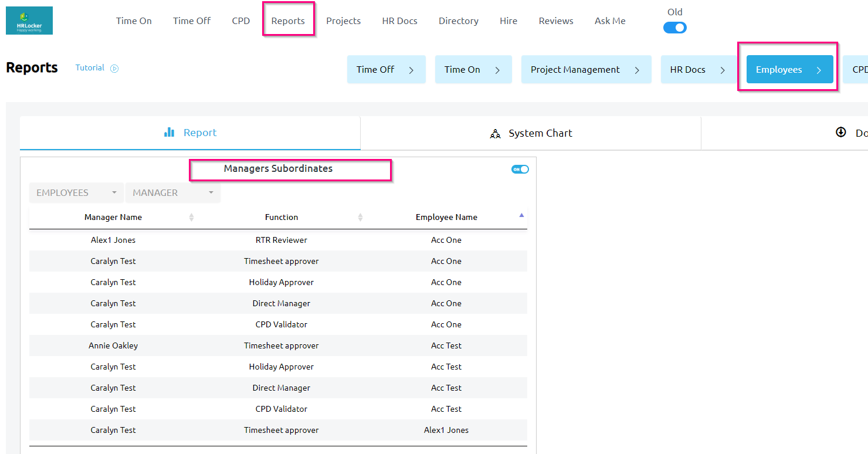Viewport: 868px width, 454px height.
Task: Click the Tutorial play icon
Action: [114, 68]
